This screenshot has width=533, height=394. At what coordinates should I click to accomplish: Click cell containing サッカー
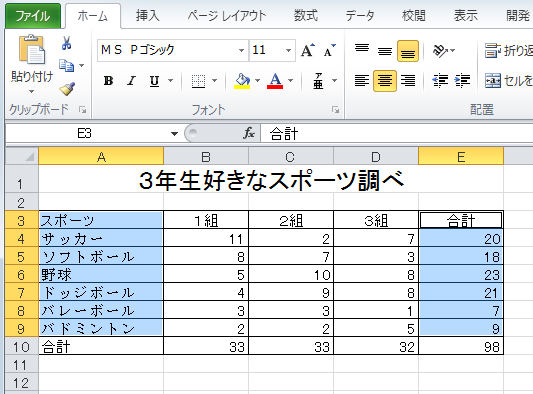tap(101, 239)
